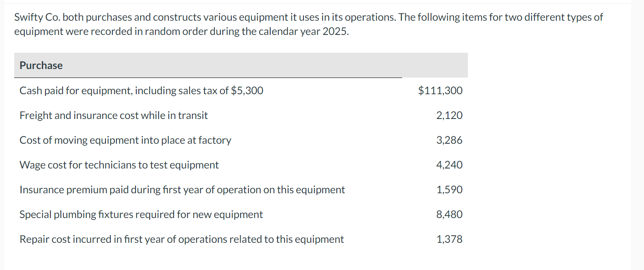Viewport: 644px width, 270px height.
Task: Click the 1,378 amount
Action: click(449, 239)
